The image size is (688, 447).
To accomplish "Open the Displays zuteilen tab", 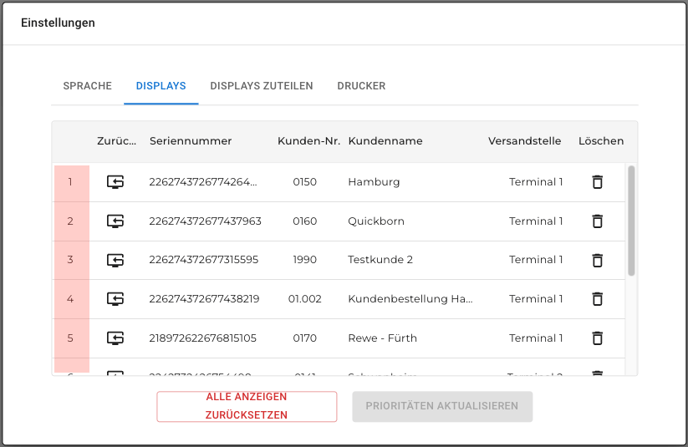I will tap(261, 86).
